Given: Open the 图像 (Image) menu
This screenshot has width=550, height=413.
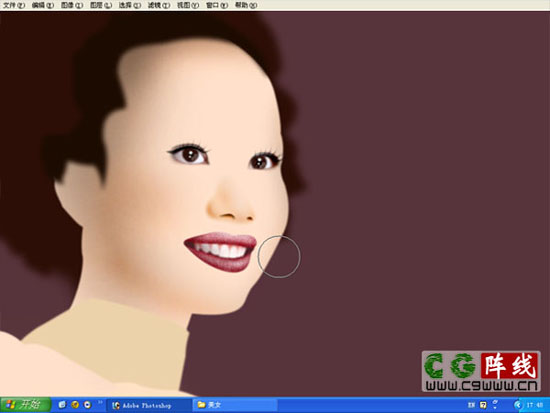Looking at the screenshot, I should click(x=72, y=5).
